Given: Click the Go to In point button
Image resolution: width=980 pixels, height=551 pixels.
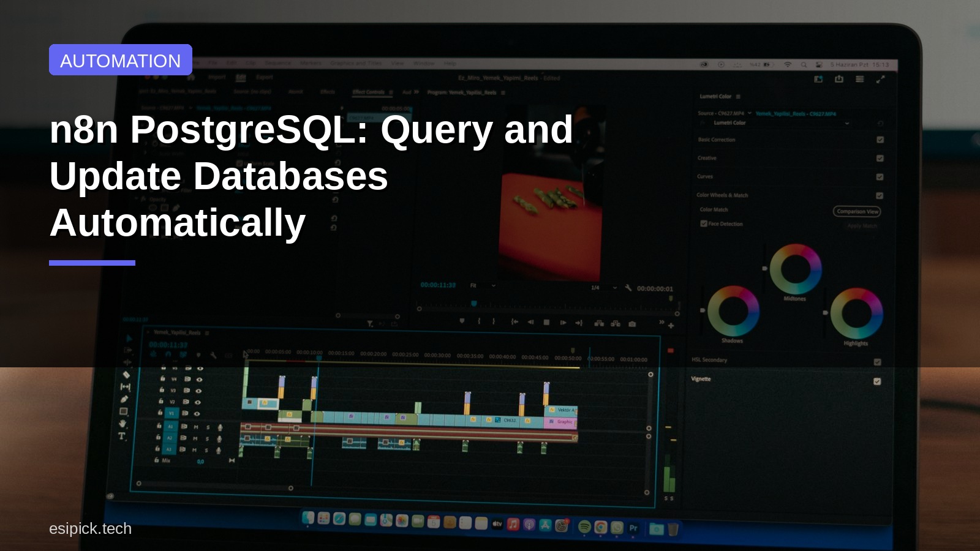Looking at the screenshot, I should 514,322.
